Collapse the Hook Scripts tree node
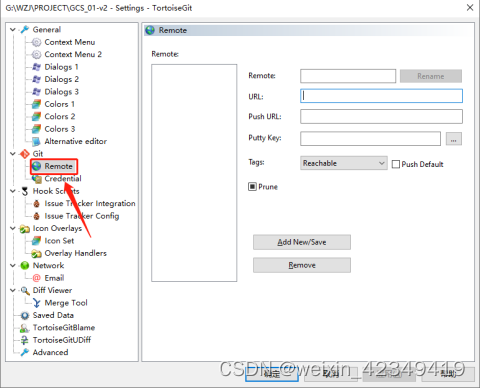Screen dimensions: 480x388 point(13,191)
